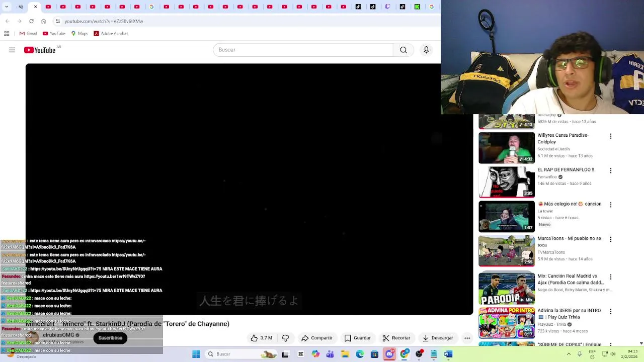The height and width of the screenshot is (362, 644).
Task: Open title 'Willyrex Canta Paradise- Coldplay'
Action: [562, 138]
